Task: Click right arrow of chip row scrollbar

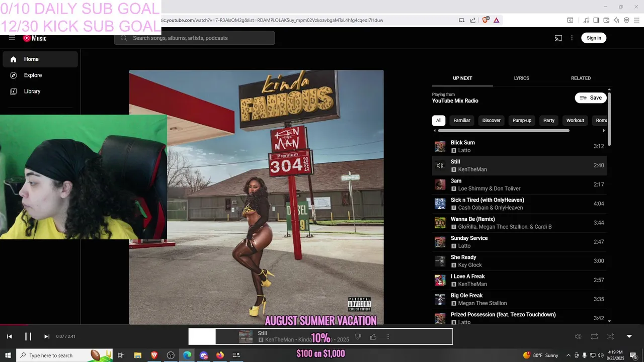Action: tap(604, 131)
